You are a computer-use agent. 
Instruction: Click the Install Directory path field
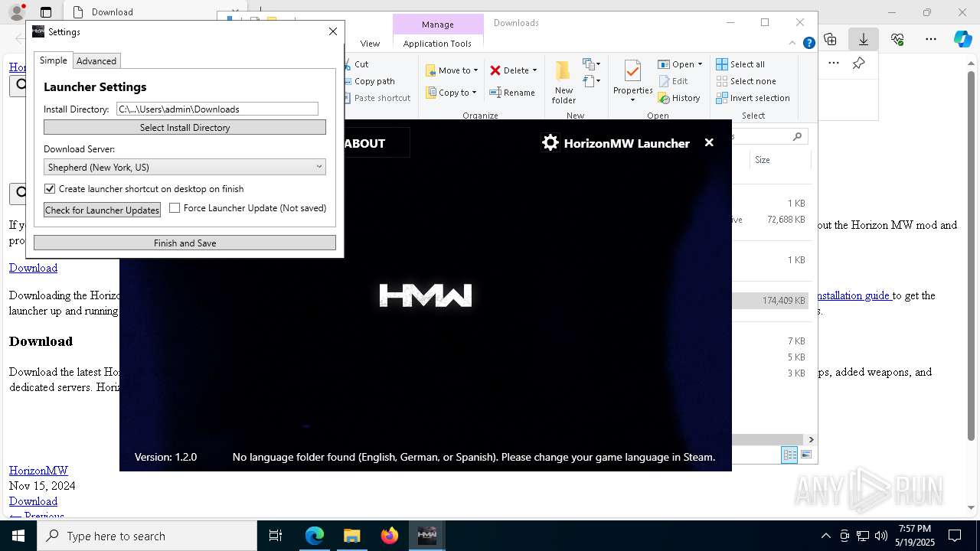(217, 109)
